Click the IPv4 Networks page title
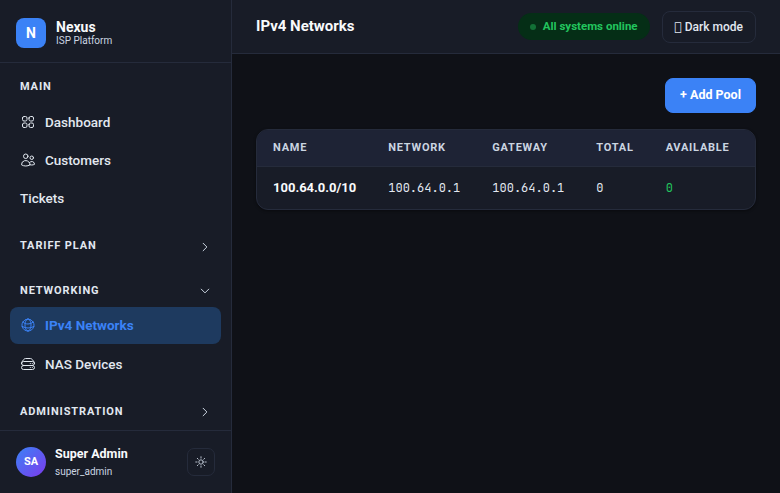Viewport: 780px width, 493px height. (305, 26)
